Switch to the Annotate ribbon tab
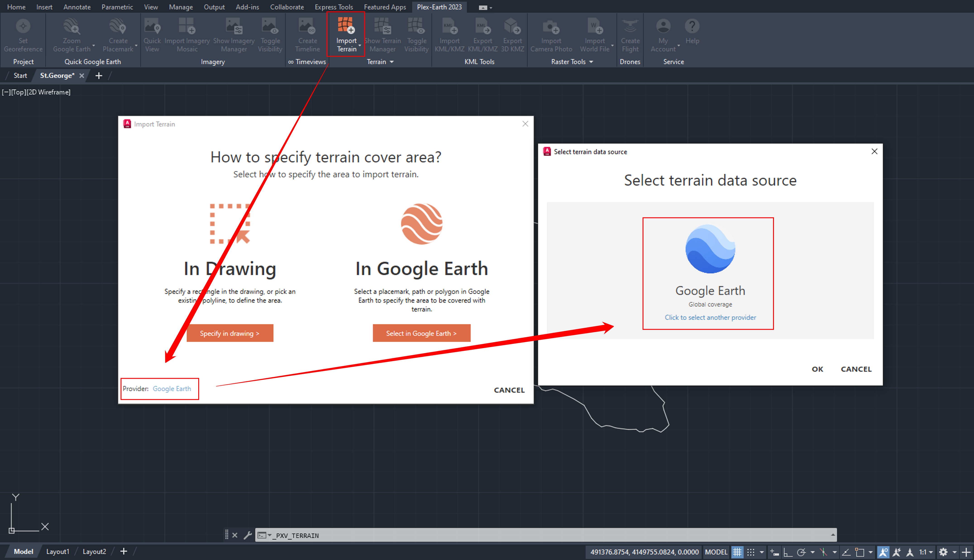 77,7
